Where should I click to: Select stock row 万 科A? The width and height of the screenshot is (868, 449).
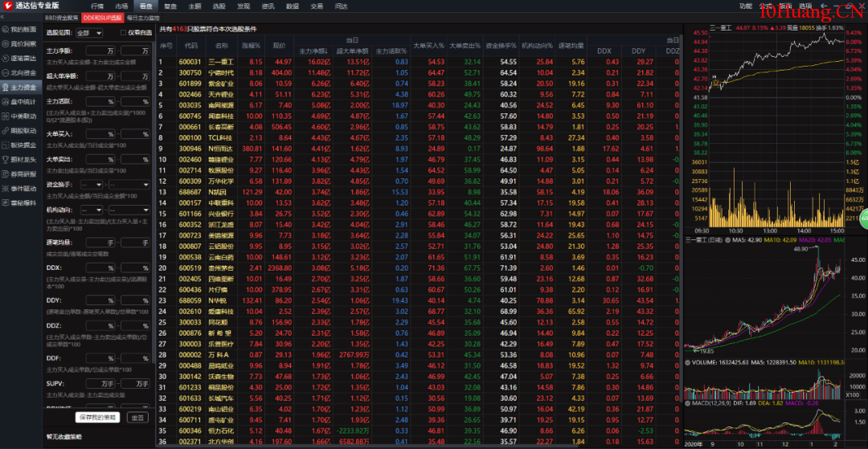click(418, 354)
